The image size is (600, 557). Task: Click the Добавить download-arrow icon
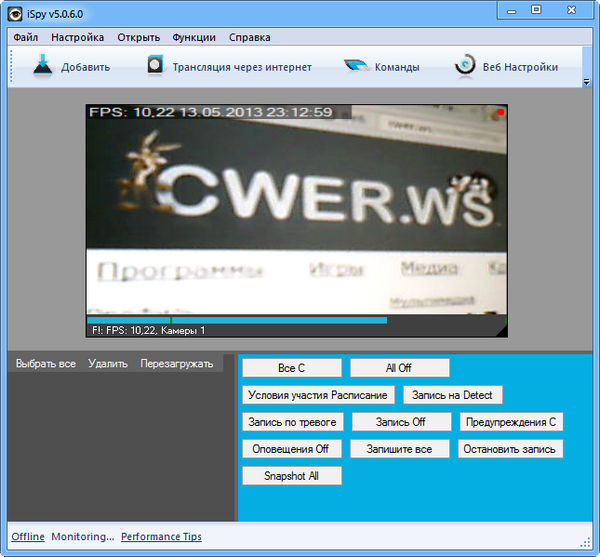pyautogui.click(x=41, y=67)
